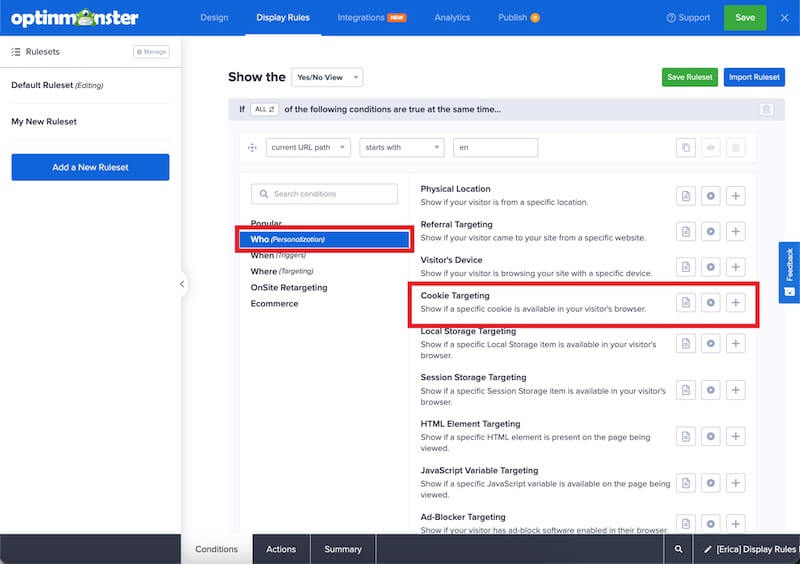Focus the Search conditions field
This screenshot has height=564, width=800.
(324, 194)
